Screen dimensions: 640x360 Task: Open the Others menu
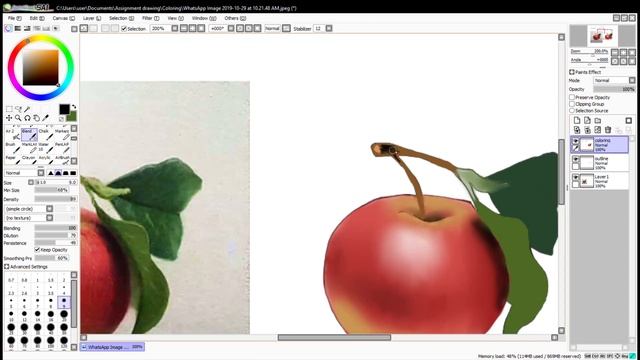click(235, 18)
